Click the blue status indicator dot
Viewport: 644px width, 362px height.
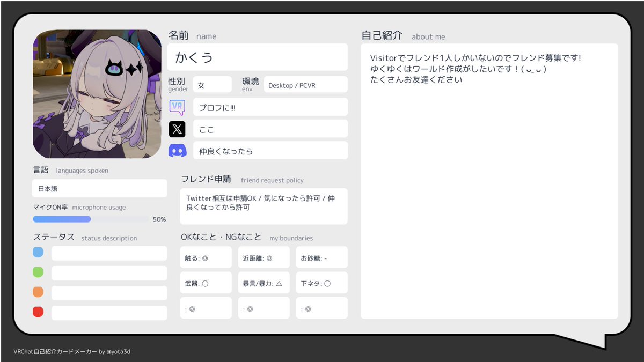click(38, 253)
